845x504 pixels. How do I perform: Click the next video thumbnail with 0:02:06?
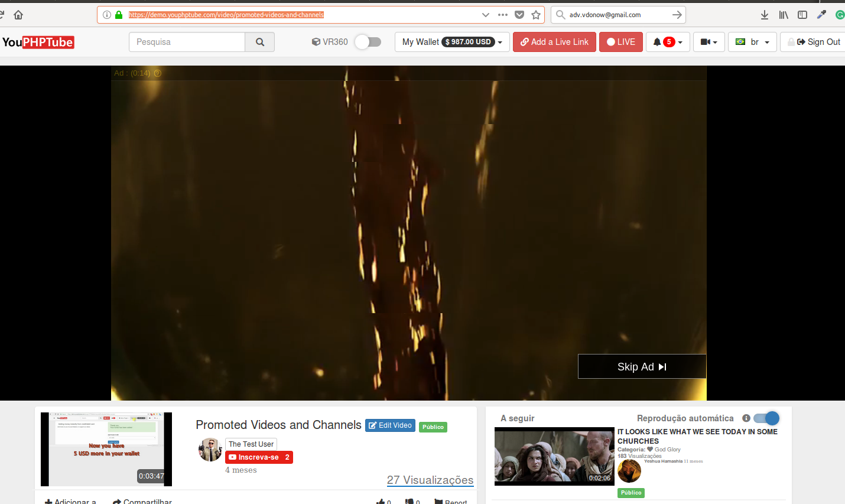(x=554, y=456)
